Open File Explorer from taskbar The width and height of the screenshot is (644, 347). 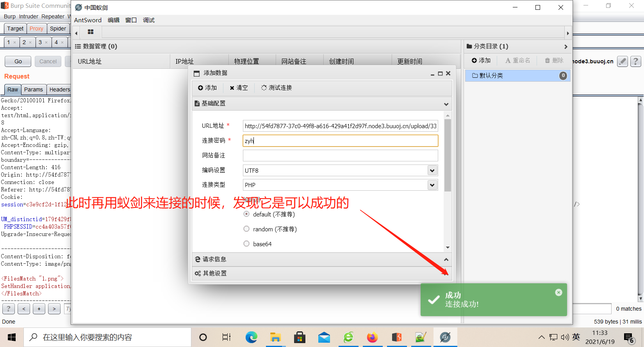275,337
